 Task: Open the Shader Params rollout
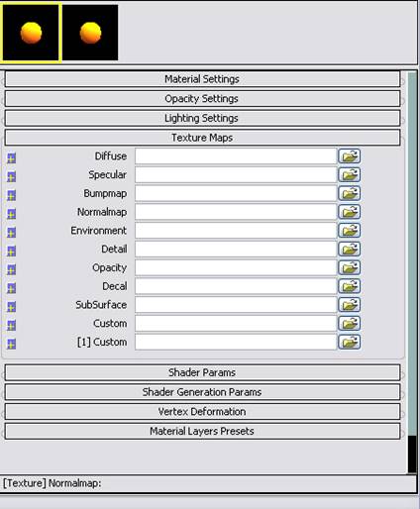click(x=202, y=372)
